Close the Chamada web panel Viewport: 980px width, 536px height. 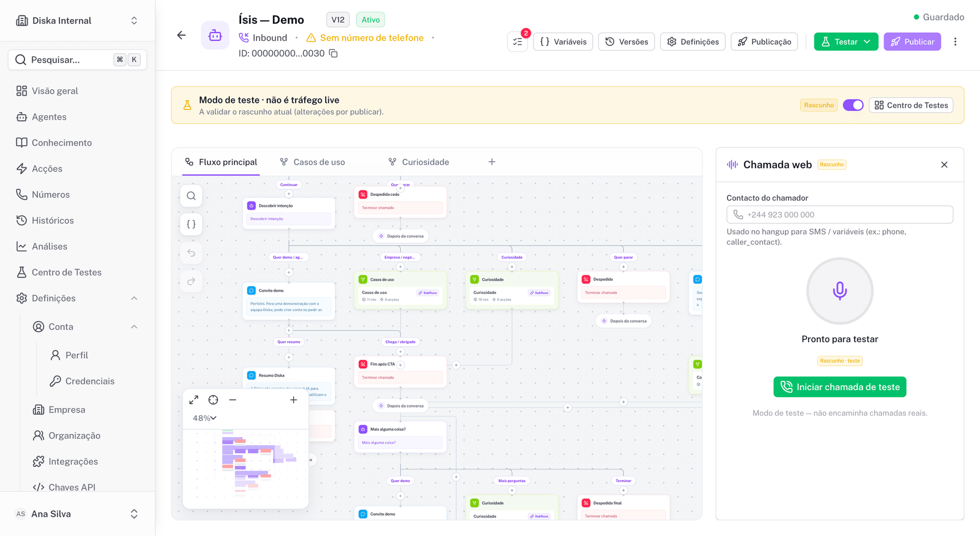[x=944, y=165]
